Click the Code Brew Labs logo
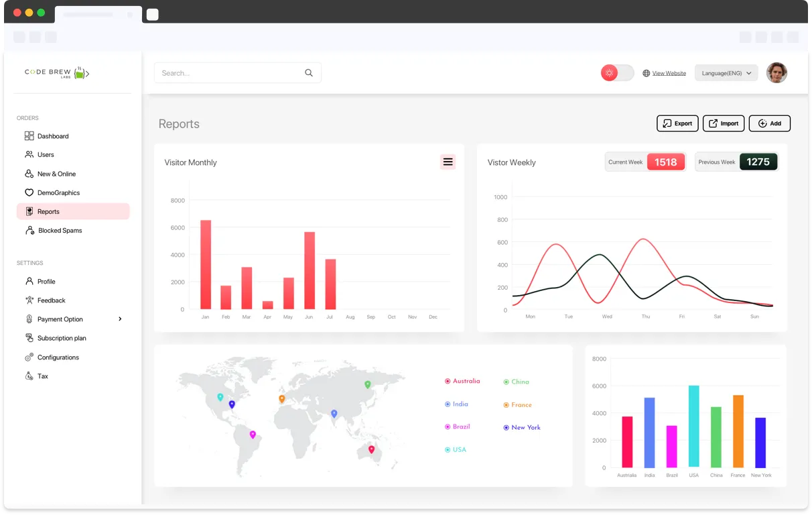812x515 pixels. click(57, 72)
